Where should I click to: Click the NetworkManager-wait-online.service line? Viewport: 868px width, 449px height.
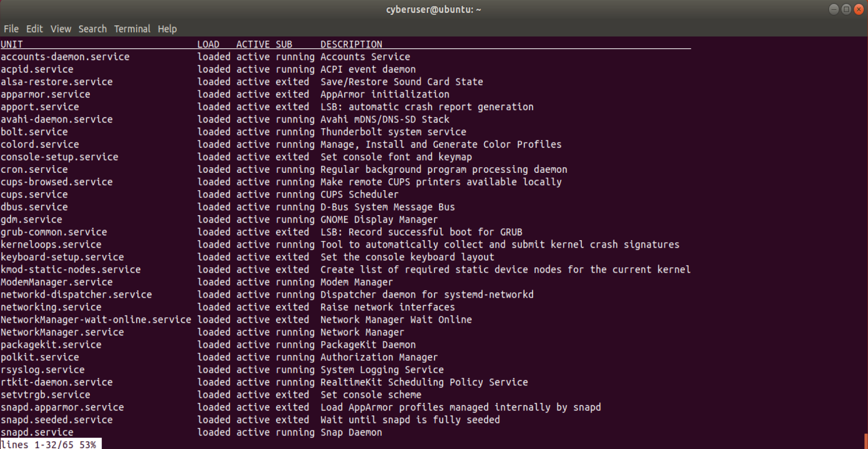96,320
